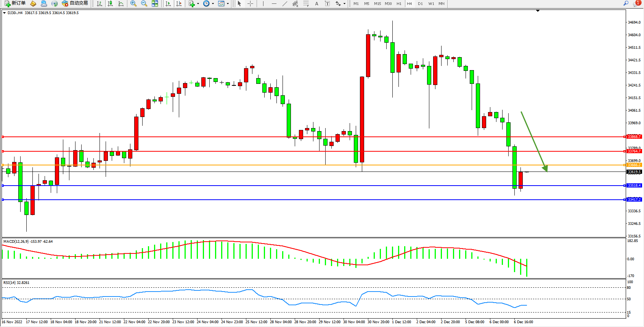Expand the chart templates dropdown arrow
644x327 pixels.
(228, 3)
